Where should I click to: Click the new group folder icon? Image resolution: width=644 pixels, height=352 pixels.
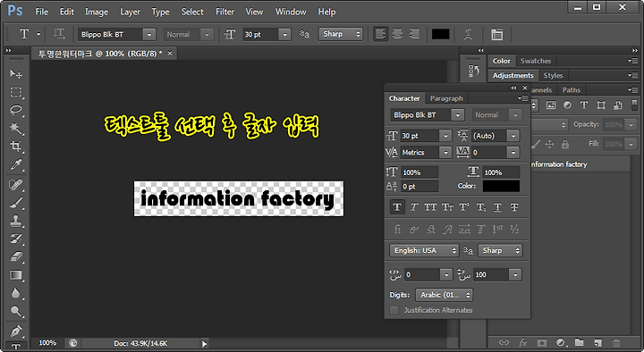pyautogui.click(x=579, y=342)
